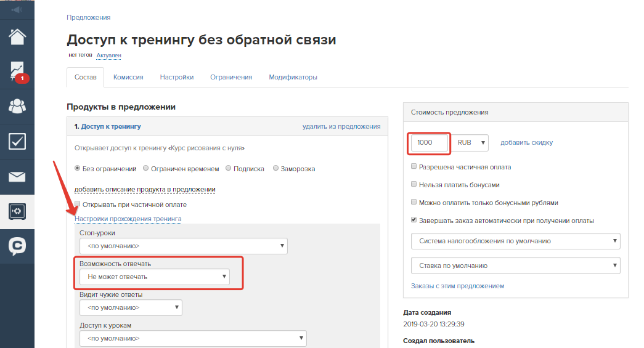Switch to the 'Комиссия' tab
Image resolution: width=644 pixels, height=348 pixels.
[128, 77]
